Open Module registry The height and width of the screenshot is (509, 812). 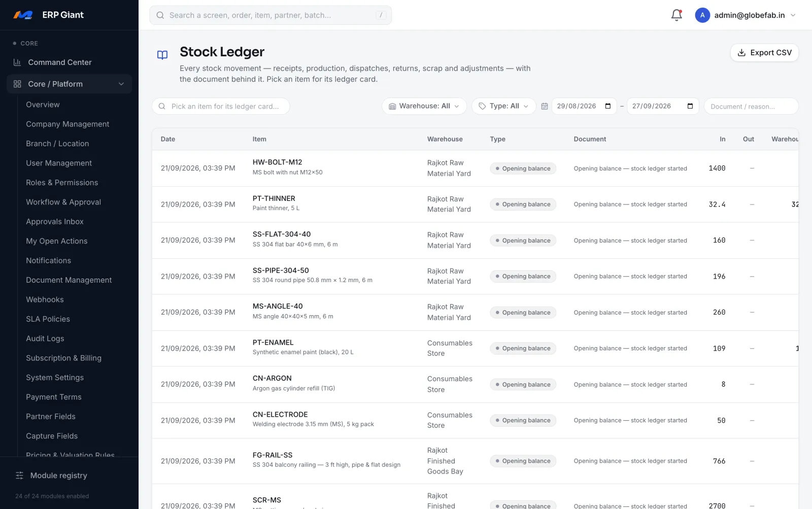(x=59, y=476)
